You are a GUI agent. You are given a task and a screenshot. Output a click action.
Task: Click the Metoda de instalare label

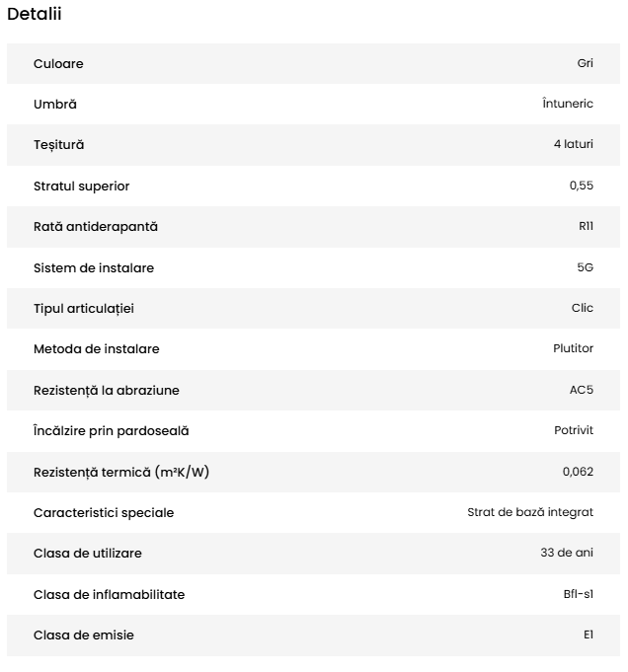point(96,349)
